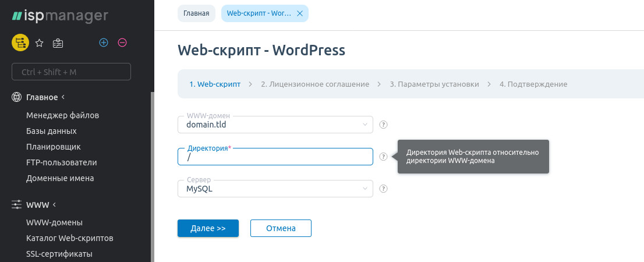Focus the Ctrl + Shift + M search box

(71, 72)
